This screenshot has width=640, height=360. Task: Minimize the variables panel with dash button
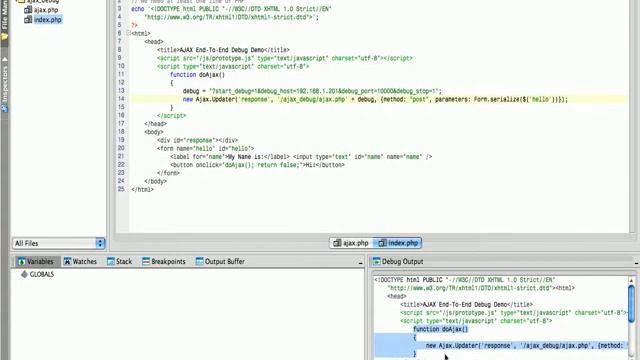[x=360, y=263]
